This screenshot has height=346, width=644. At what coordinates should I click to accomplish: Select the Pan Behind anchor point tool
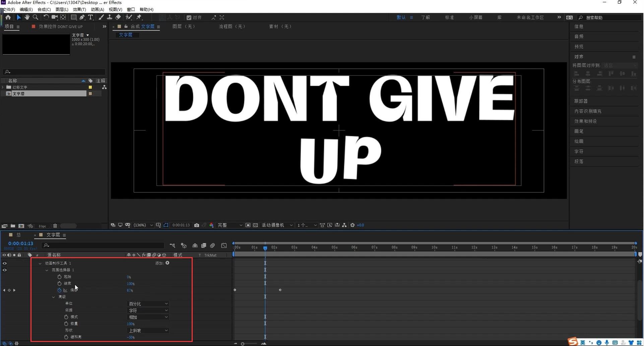[63, 17]
